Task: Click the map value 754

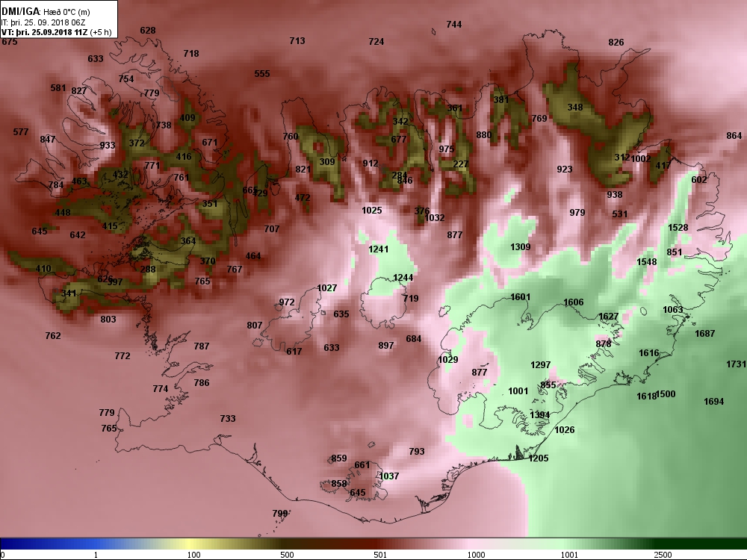Action: coord(126,79)
